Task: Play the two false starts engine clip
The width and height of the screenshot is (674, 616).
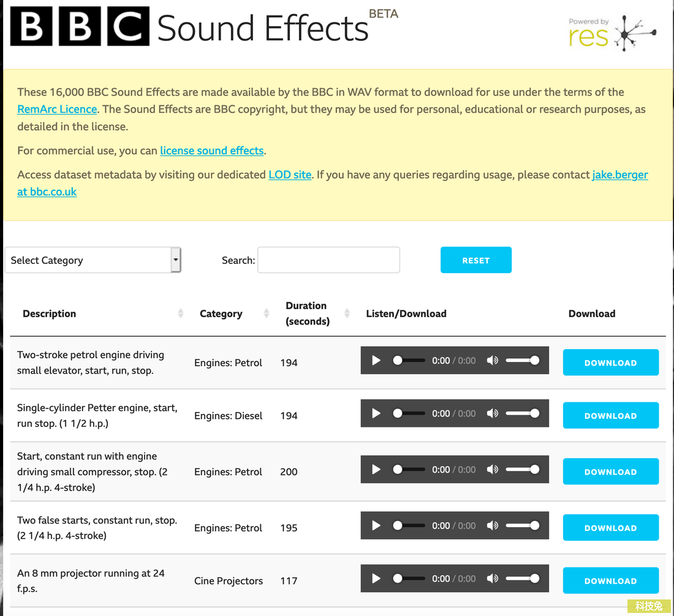Action: (376, 525)
